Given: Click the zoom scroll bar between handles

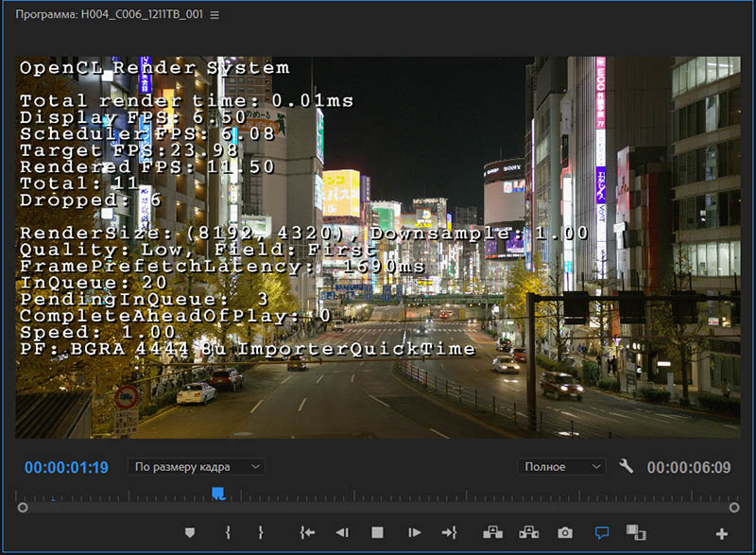Looking at the screenshot, I should pos(379,508).
